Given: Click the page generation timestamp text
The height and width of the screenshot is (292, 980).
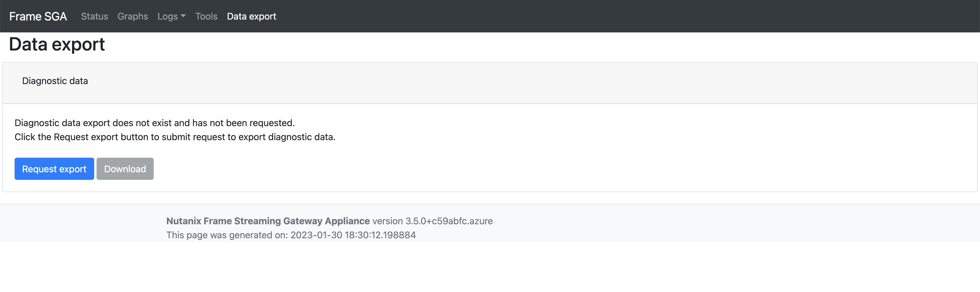Looking at the screenshot, I should tap(291, 235).
